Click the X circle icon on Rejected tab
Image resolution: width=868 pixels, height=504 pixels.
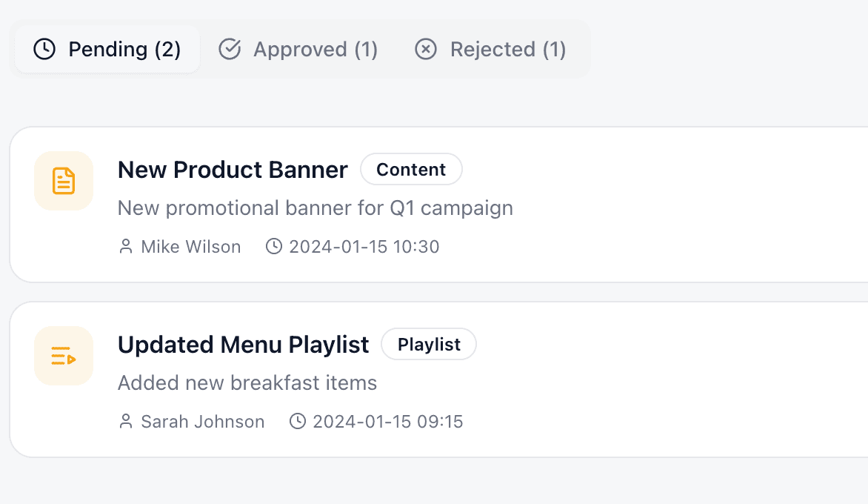click(426, 50)
